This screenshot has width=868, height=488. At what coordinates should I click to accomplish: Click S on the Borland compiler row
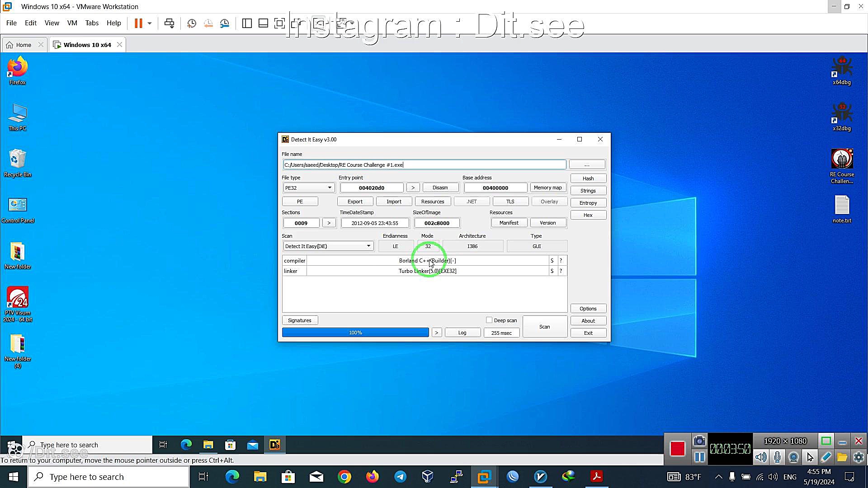552,260
